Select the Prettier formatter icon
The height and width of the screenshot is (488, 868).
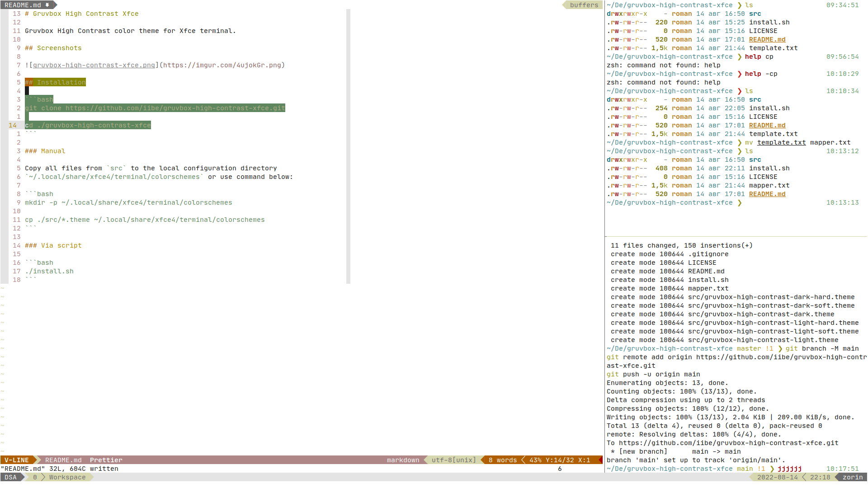pos(105,460)
